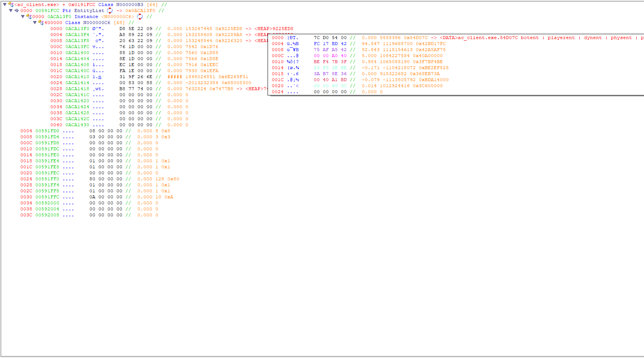Image resolution: width=644 pixels, height=358 pixels.
Task: Select row at address 00591FE4
Action: click(95, 161)
